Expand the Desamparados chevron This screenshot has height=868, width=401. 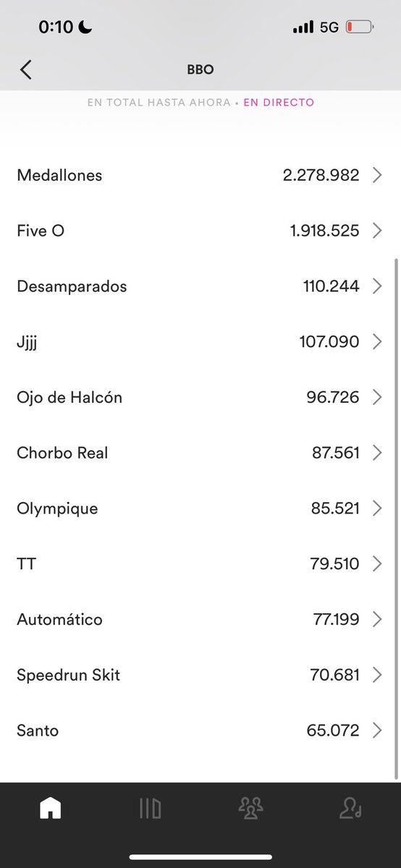377,286
